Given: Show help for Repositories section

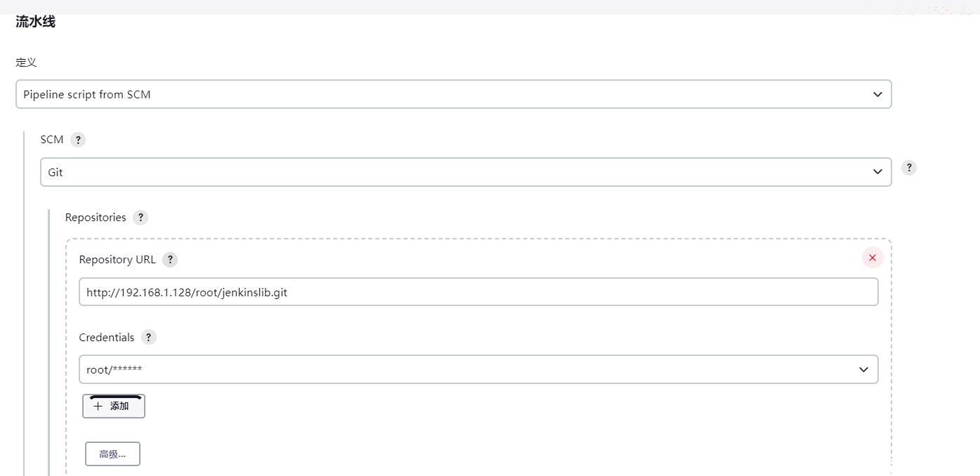Looking at the screenshot, I should click(x=141, y=218).
